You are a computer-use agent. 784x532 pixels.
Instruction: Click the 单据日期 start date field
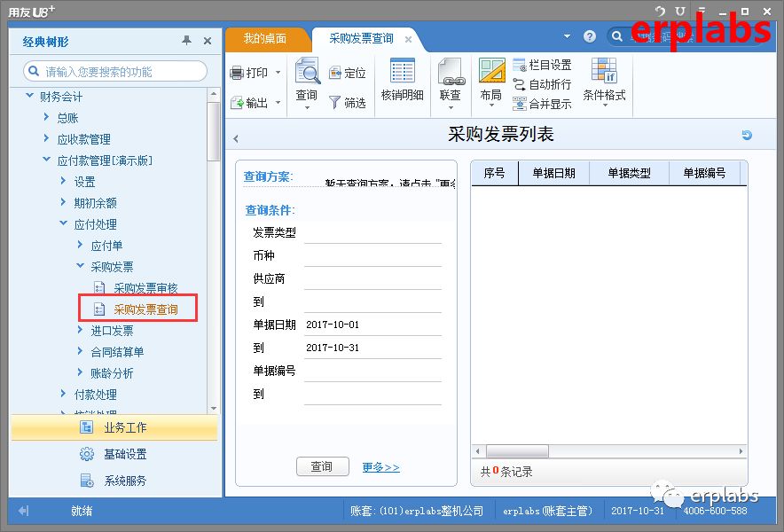(x=373, y=325)
